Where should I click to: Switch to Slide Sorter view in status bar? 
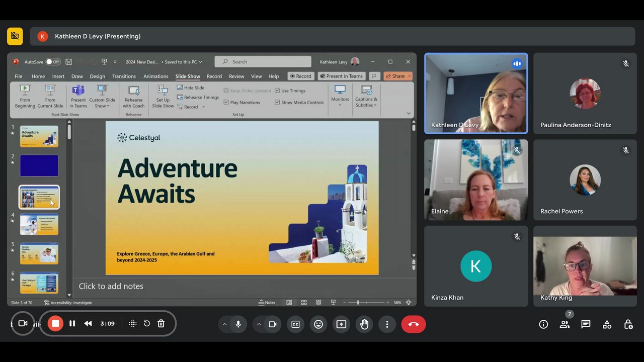(304, 302)
